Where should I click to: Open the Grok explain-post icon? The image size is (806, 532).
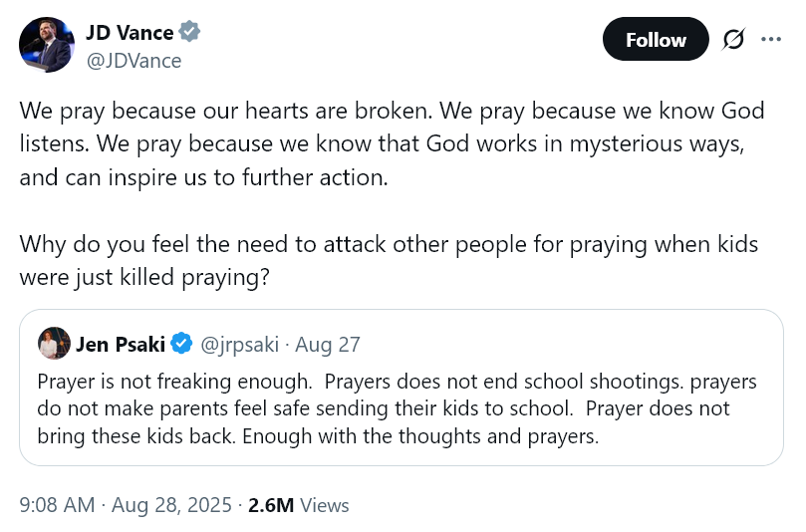point(734,40)
